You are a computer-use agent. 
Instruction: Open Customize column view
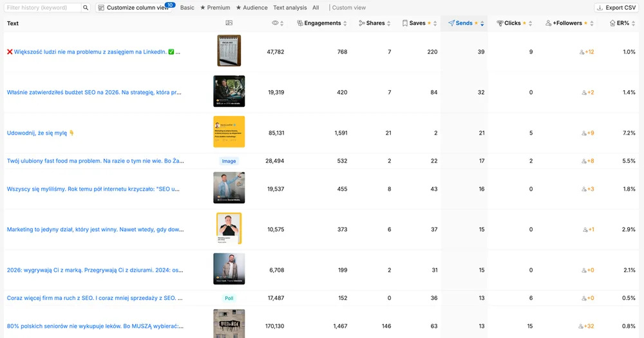pyautogui.click(x=134, y=7)
